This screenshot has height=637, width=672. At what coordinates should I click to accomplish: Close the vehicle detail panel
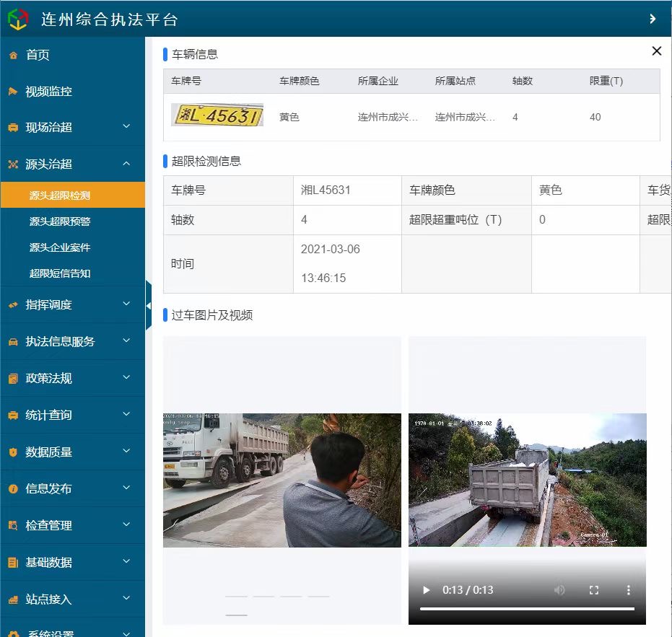[x=656, y=50]
